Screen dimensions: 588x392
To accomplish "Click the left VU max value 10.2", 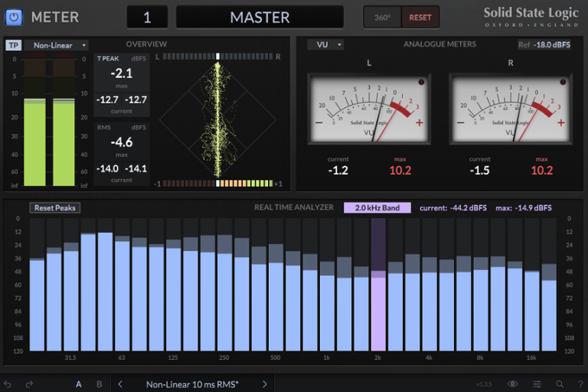I will click(400, 170).
